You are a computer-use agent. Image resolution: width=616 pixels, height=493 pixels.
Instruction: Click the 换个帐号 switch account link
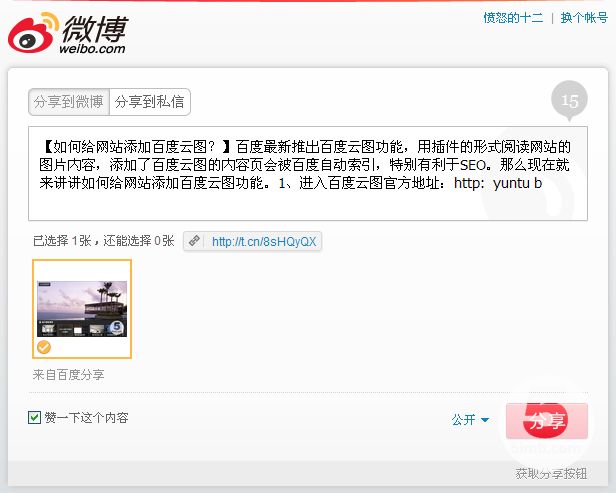pyautogui.click(x=584, y=18)
